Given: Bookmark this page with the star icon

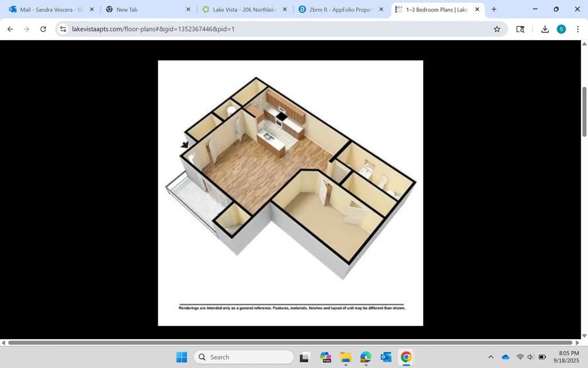Looking at the screenshot, I should (x=497, y=29).
